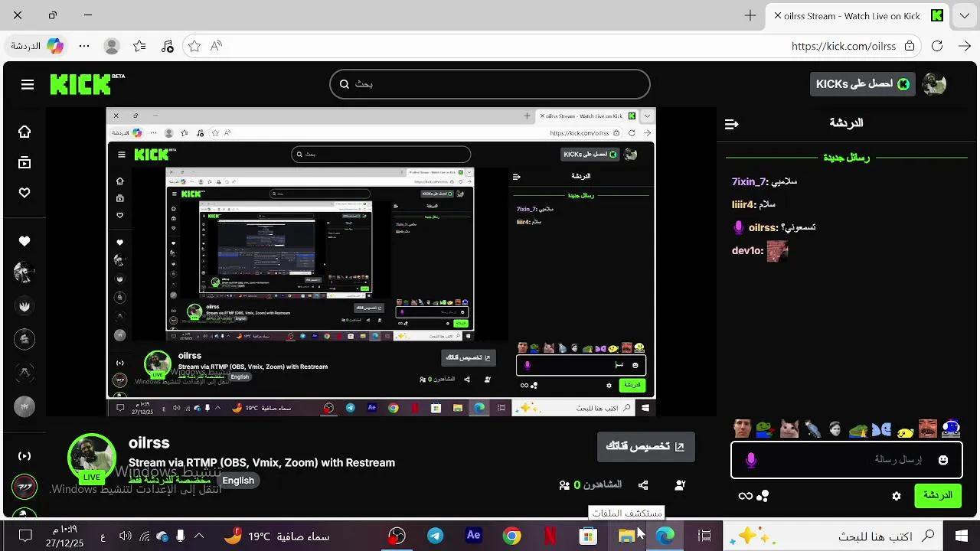This screenshot has width=980, height=551.
Task: Open the favorites list icon
Action: click(x=139, y=46)
